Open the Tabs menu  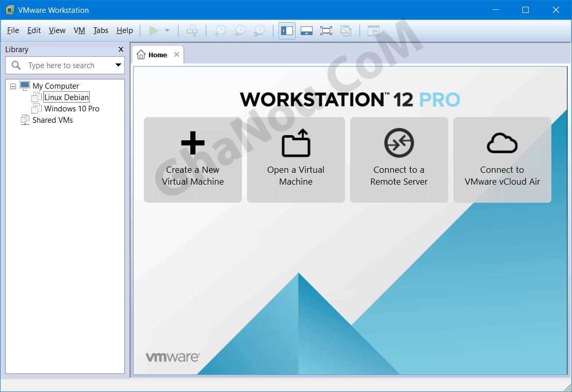point(101,30)
